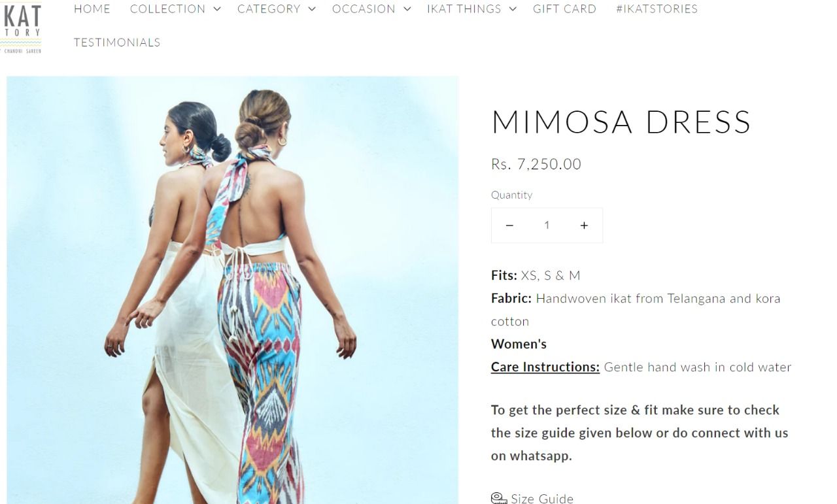The height and width of the screenshot is (504, 837).
Task: Expand the Occasion dropdown chevron
Action: click(x=407, y=9)
